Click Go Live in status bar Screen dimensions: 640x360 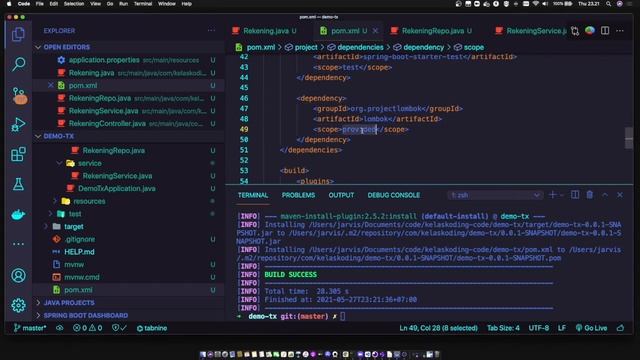point(591,328)
